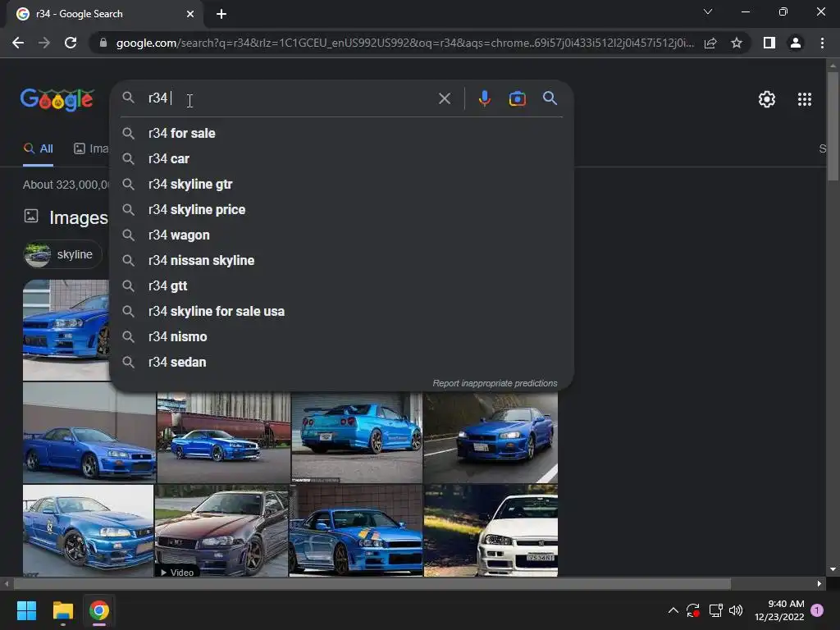
Task: Click Chrome icon in taskbar
Action: tap(99, 610)
